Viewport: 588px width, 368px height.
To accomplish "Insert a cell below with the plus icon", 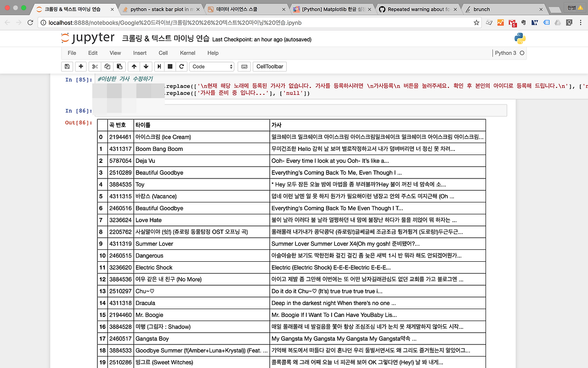I will point(81,67).
